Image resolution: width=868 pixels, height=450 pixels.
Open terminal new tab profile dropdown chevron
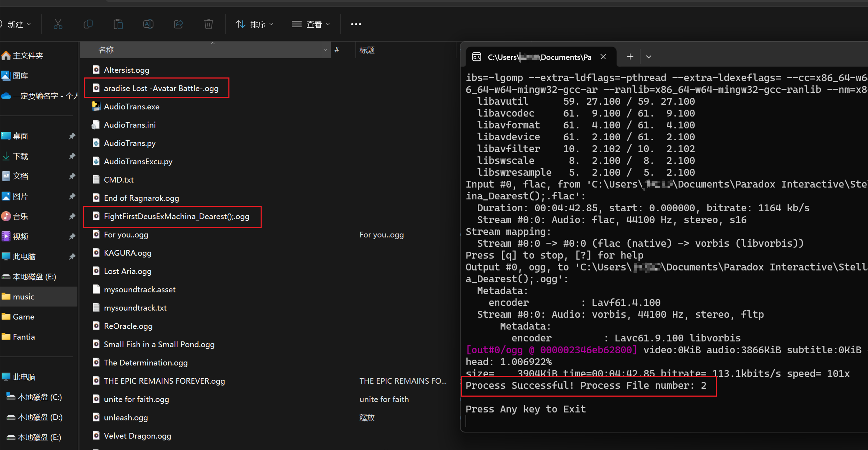pos(649,57)
